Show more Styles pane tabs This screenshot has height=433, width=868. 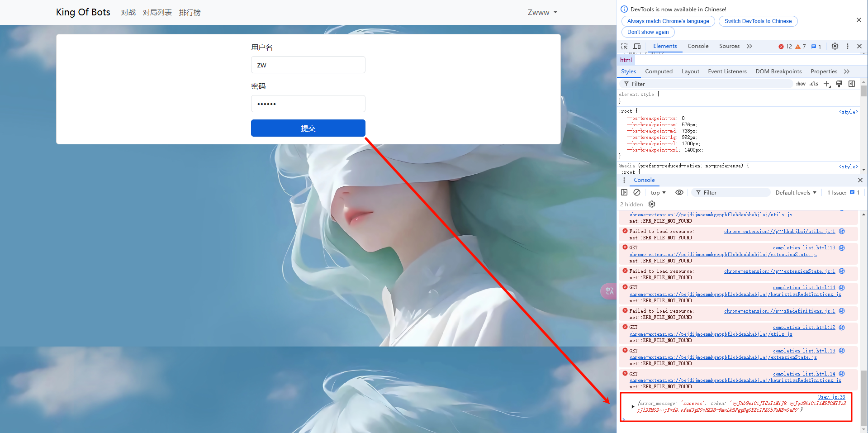847,71
